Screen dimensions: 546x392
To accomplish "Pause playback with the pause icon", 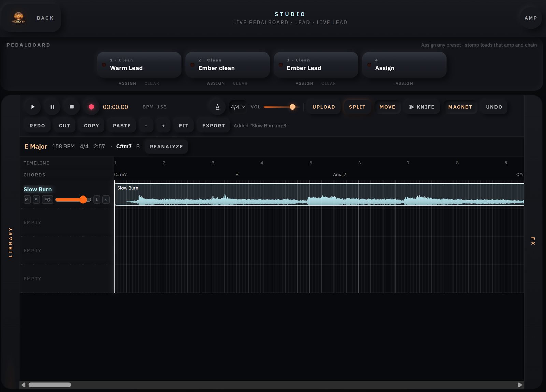I will [52, 107].
